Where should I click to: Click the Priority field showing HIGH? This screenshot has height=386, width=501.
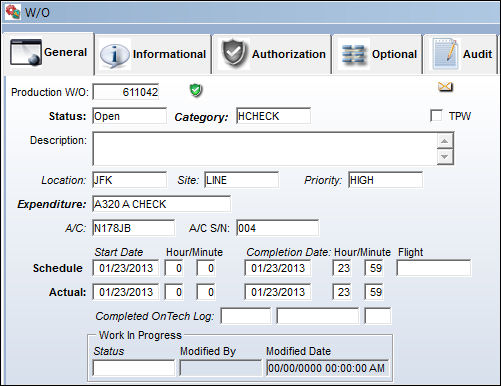tap(386, 180)
